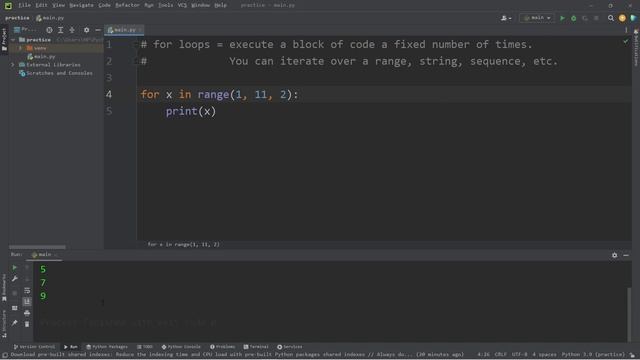This screenshot has width=640, height=360.
Task: Open the VCS menu
Action: coord(182,5)
